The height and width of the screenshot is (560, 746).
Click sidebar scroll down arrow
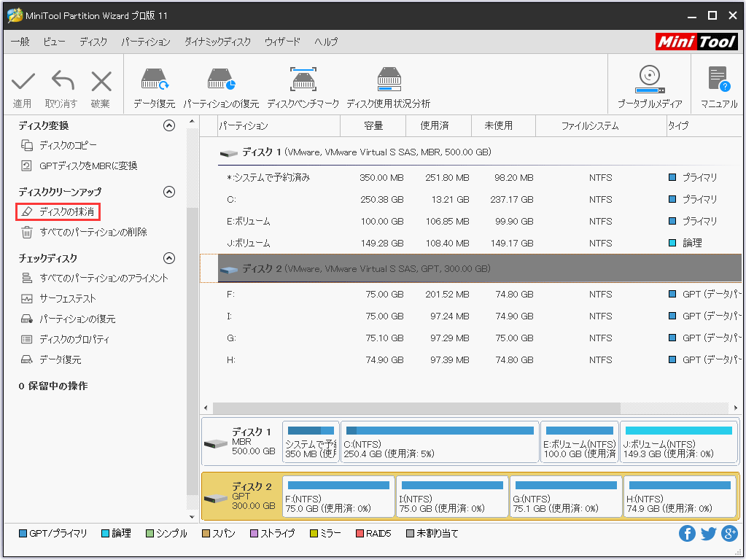coord(192,517)
